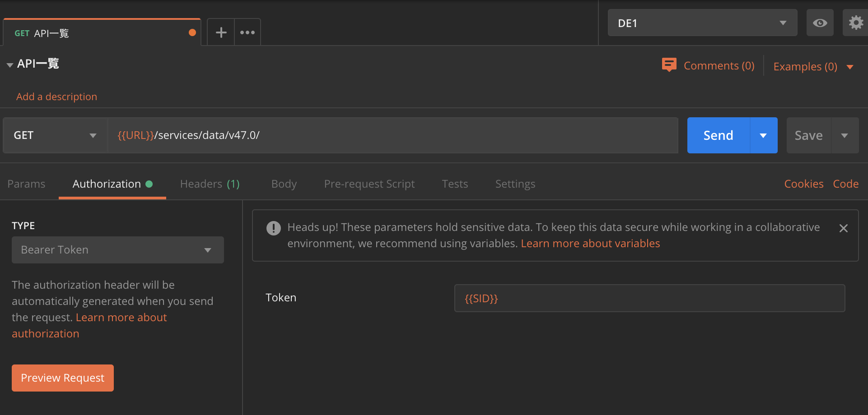Screen dimensions: 868x415
Task: Open the Bearer Token type dropdown
Action: point(117,250)
